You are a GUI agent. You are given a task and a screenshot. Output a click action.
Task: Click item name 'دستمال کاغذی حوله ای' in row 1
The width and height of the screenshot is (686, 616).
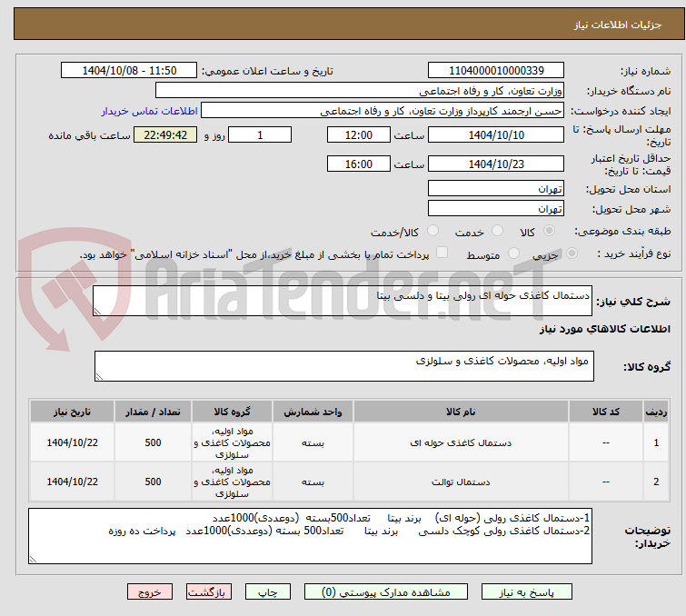click(461, 442)
